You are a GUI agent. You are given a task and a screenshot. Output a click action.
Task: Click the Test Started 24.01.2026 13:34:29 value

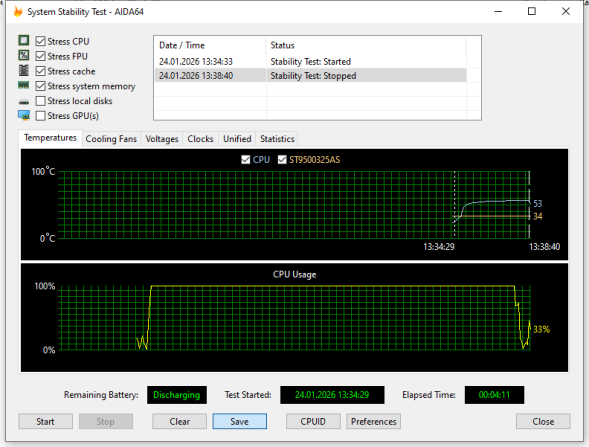click(x=332, y=395)
